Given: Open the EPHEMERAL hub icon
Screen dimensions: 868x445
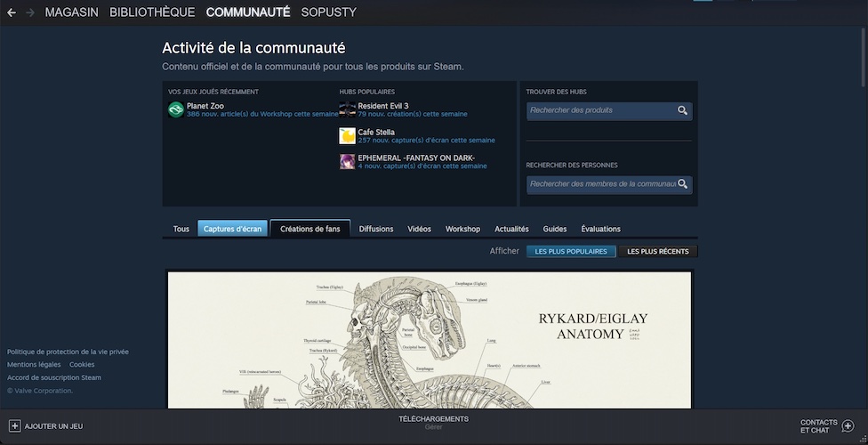Looking at the screenshot, I should (x=347, y=161).
